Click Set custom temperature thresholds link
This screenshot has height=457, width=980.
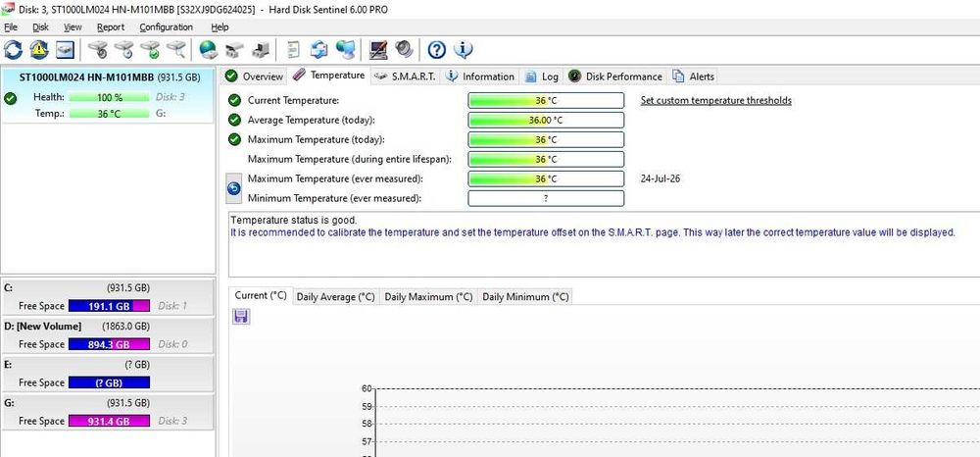[716, 100]
